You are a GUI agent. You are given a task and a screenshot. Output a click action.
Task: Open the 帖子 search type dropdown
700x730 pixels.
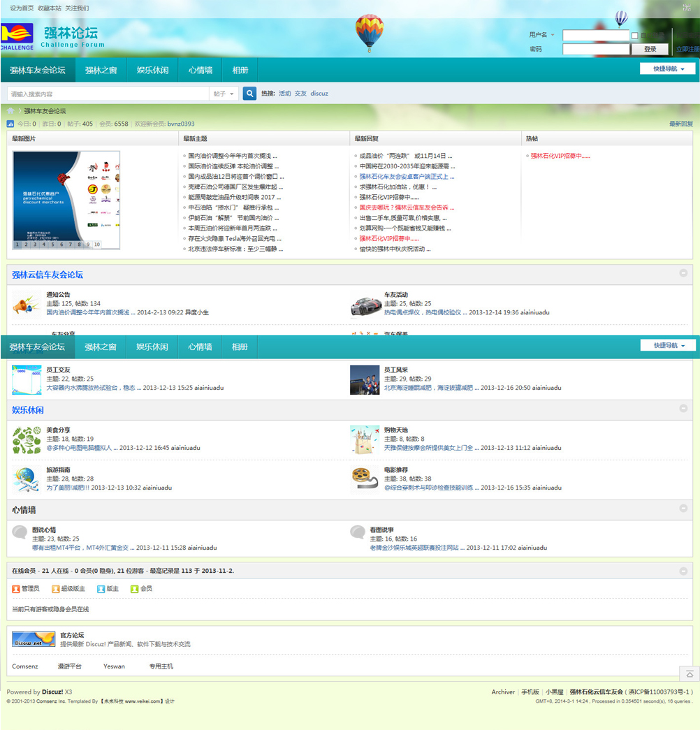click(x=224, y=94)
